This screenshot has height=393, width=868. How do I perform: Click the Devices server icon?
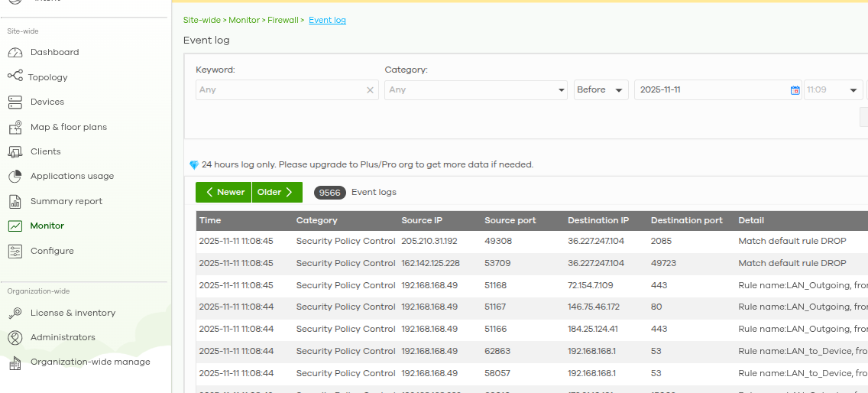point(15,102)
